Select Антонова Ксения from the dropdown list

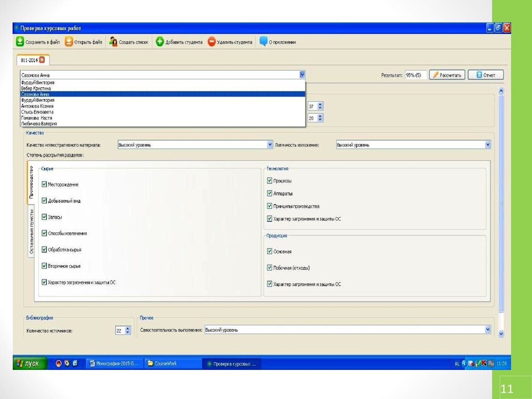pos(163,106)
